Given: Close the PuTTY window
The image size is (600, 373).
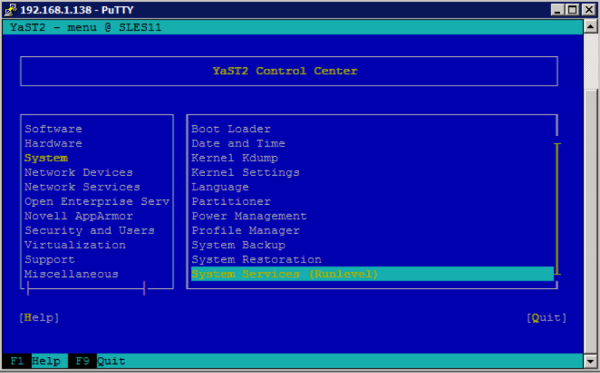Looking at the screenshot, I should tap(589, 10).
